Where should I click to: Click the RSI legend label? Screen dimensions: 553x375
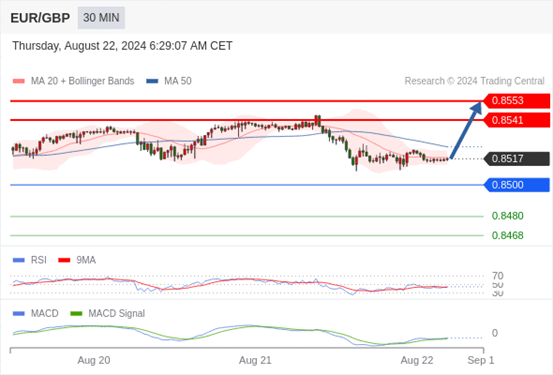tap(39, 260)
